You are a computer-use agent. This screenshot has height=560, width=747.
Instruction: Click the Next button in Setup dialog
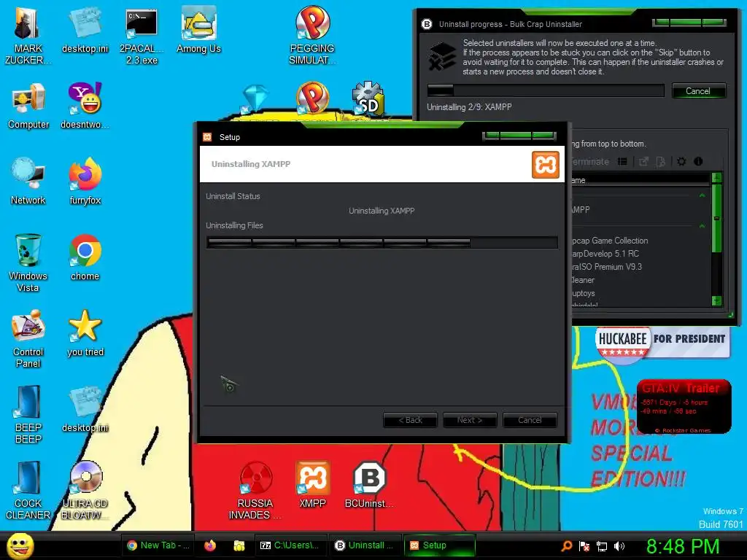tap(470, 420)
